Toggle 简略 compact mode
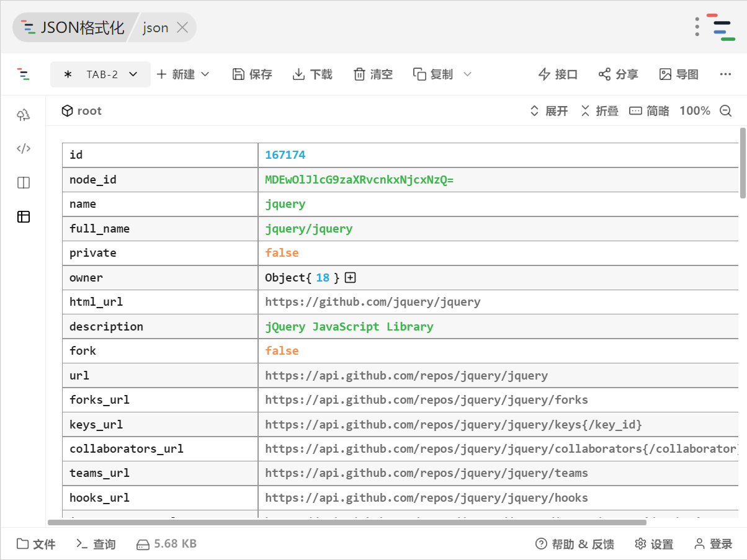 pyautogui.click(x=650, y=111)
